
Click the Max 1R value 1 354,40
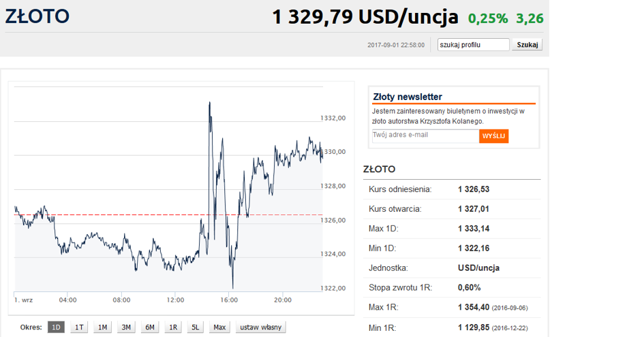(474, 307)
